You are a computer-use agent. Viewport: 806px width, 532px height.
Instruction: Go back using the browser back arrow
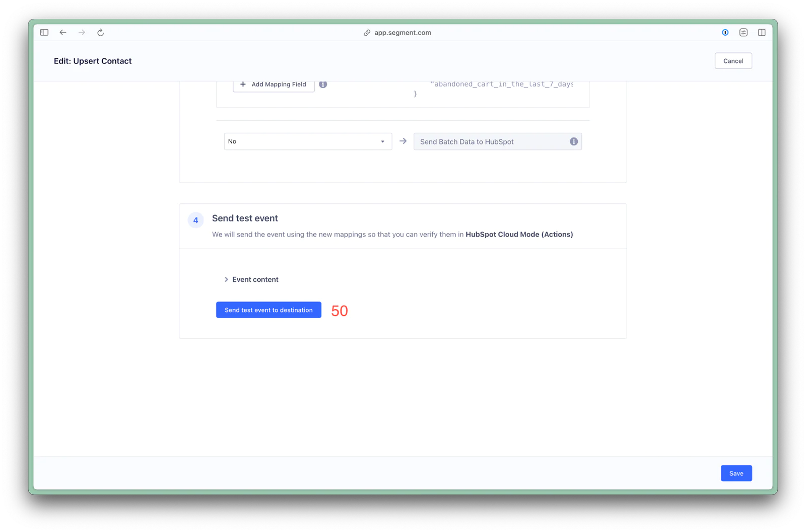click(x=63, y=33)
